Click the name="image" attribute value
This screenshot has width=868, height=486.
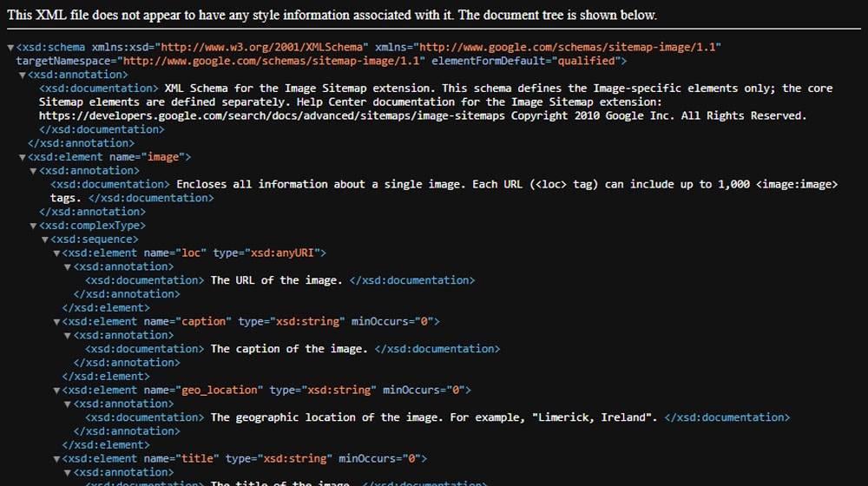[x=163, y=157]
